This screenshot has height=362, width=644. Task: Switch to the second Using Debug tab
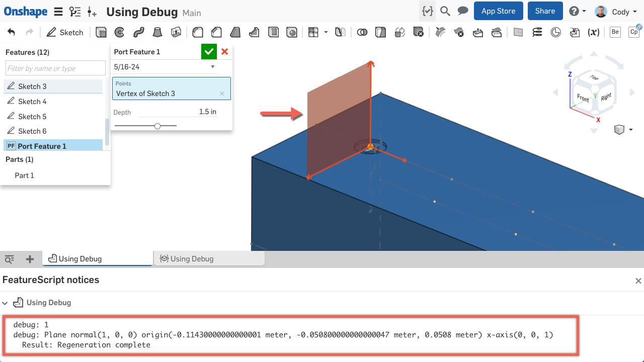192,259
